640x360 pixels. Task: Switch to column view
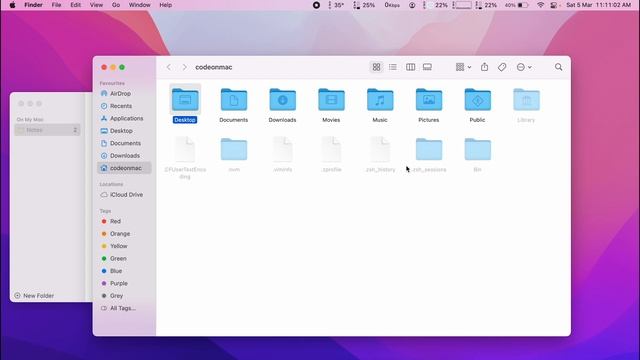pyautogui.click(x=410, y=67)
